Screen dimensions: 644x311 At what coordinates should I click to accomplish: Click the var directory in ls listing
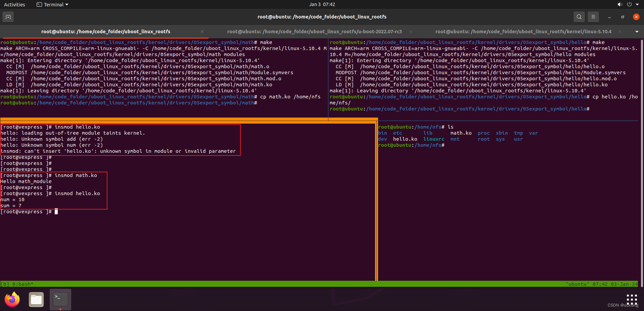pos(533,133)
